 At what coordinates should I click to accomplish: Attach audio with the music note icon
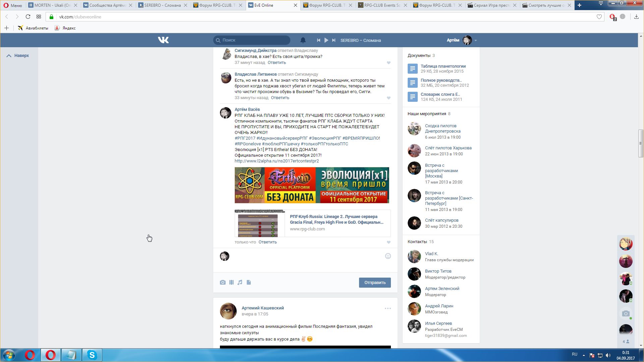point(240,282)
